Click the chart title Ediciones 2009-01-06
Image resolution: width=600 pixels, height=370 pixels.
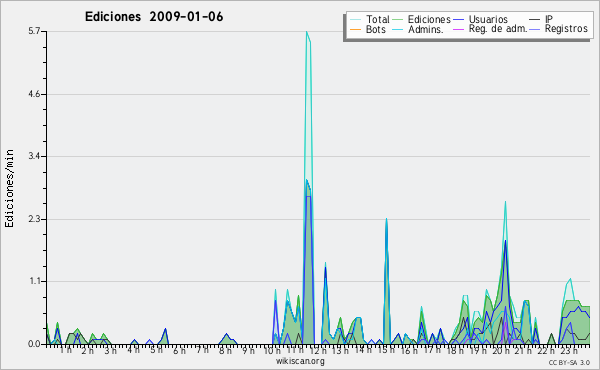[154, 17]
